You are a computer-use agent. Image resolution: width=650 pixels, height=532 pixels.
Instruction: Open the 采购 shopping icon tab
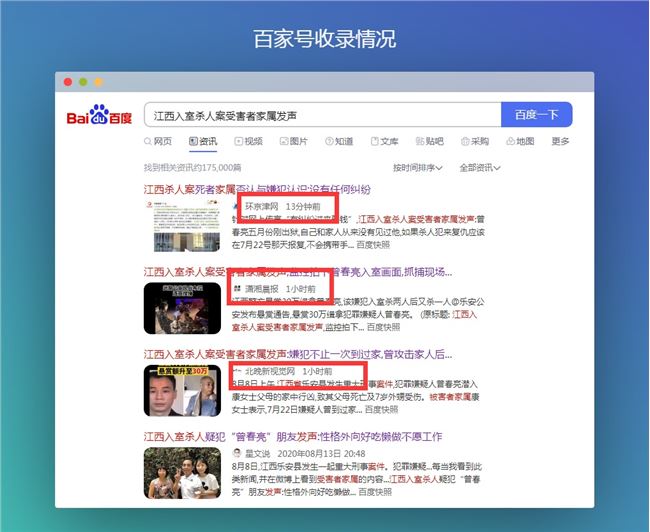(x=475, y=141)
